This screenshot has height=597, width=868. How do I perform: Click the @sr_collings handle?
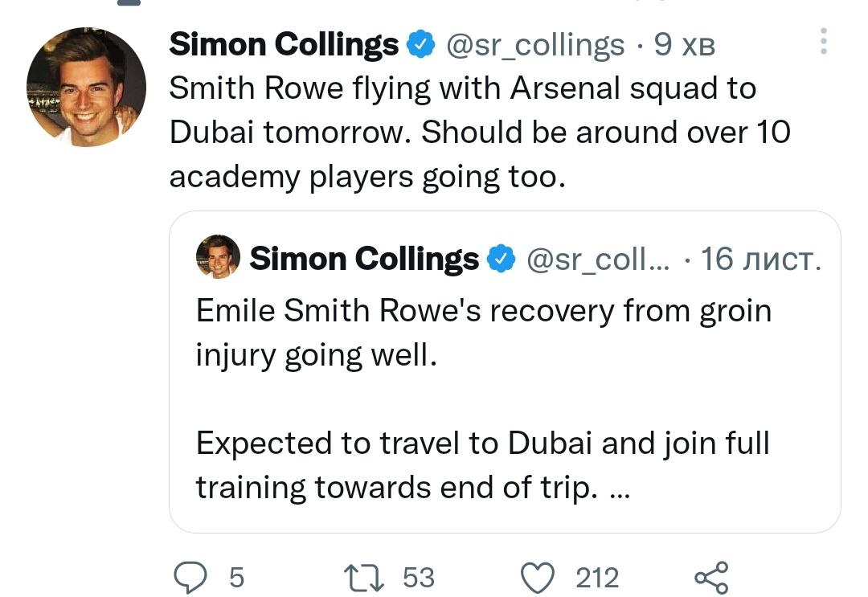pos(534,45)
